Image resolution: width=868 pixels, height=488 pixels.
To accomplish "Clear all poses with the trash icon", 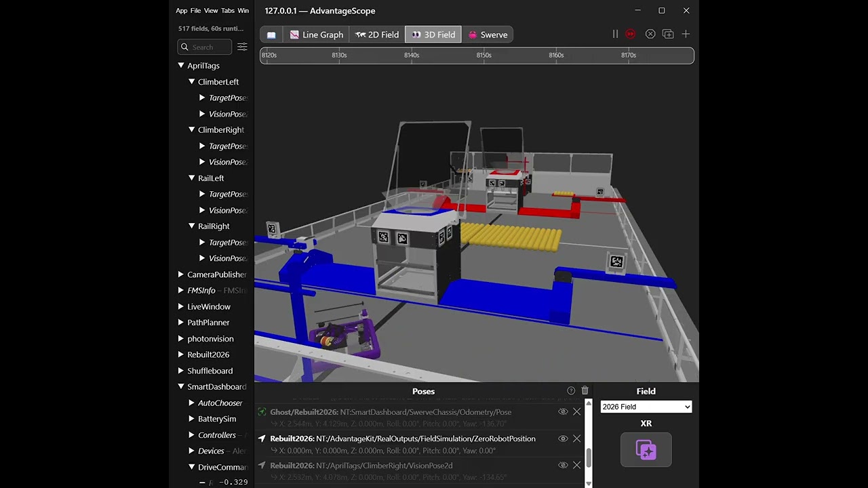I will point(585,390).
